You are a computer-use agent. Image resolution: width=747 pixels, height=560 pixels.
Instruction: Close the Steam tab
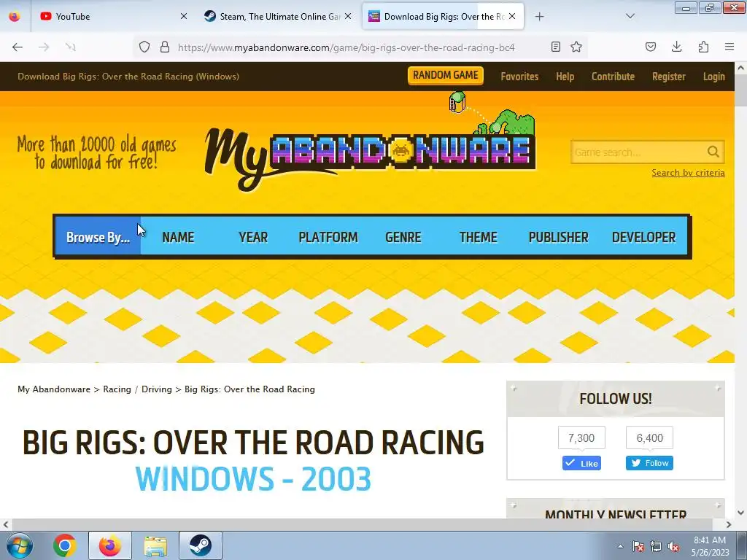(348, 16)
